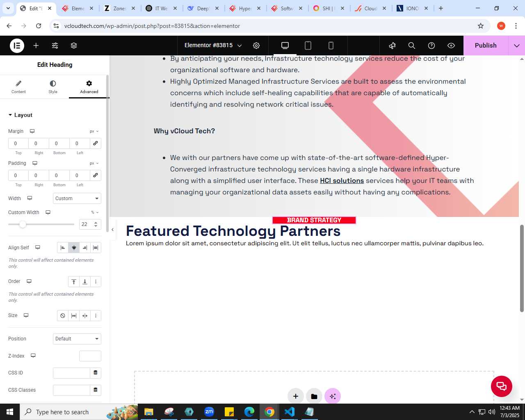The width and height of the screenshot is (525, 420).
Task: Open the red chat support bubble
Action: [x=502, y=386]
